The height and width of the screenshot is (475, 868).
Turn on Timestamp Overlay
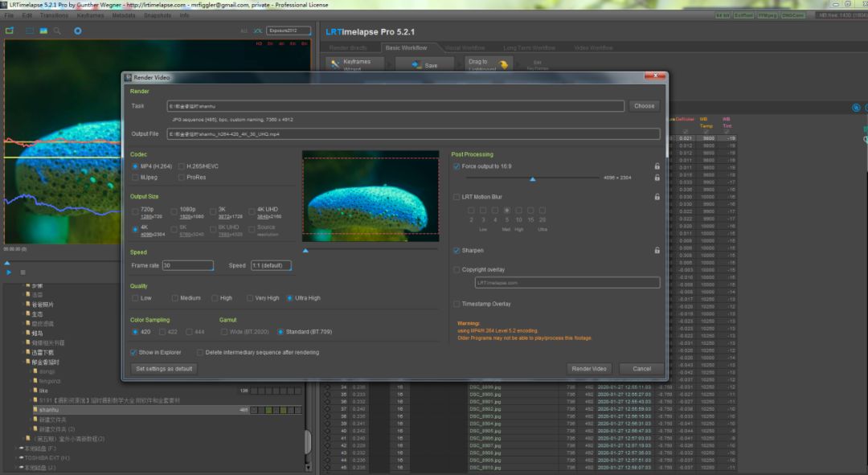(x=457, y=304)
